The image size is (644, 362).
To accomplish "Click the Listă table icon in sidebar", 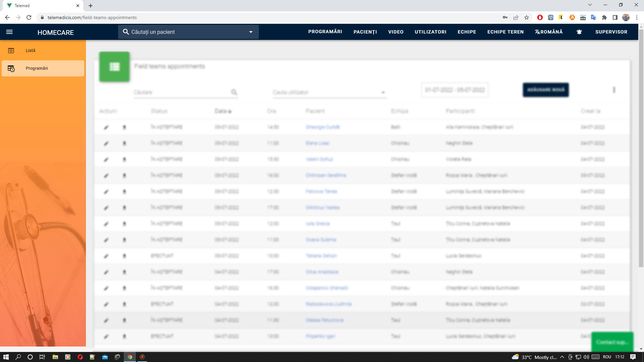I will [11, 51].
